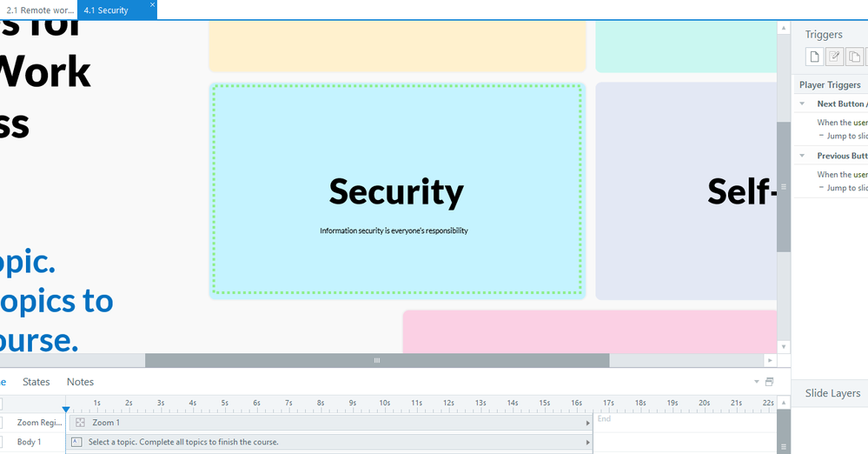Click the 17s mark on timeline ruler
This screenshot has height=454, width=868.
608,403
